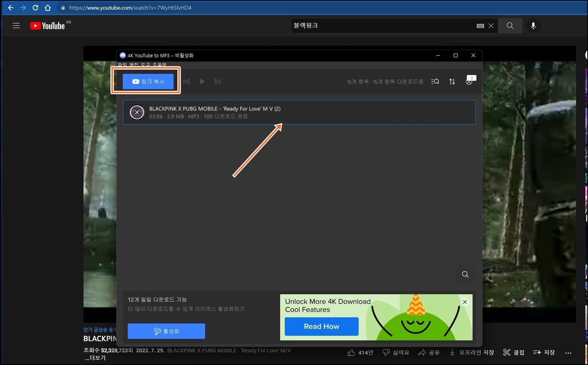Image resolution: width=588 pixels, height=365 pixels.
Task: Expand video description with ...더보기
Action: (95, 358)
